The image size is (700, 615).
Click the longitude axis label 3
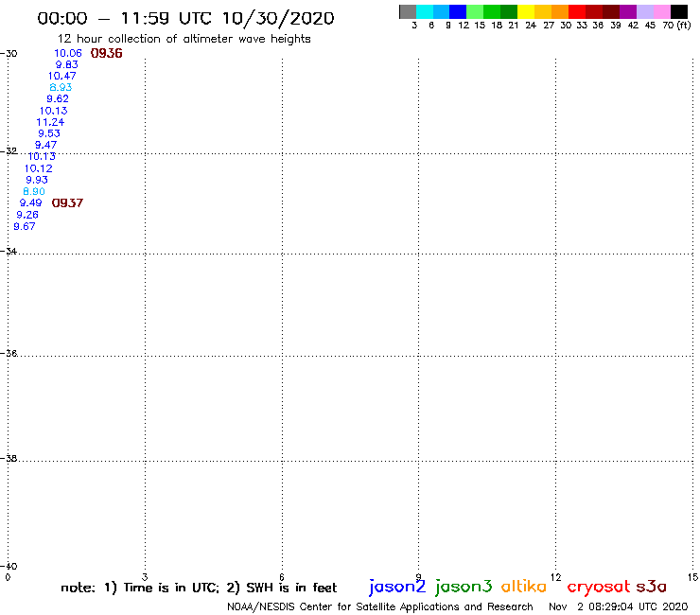(145, 577)
